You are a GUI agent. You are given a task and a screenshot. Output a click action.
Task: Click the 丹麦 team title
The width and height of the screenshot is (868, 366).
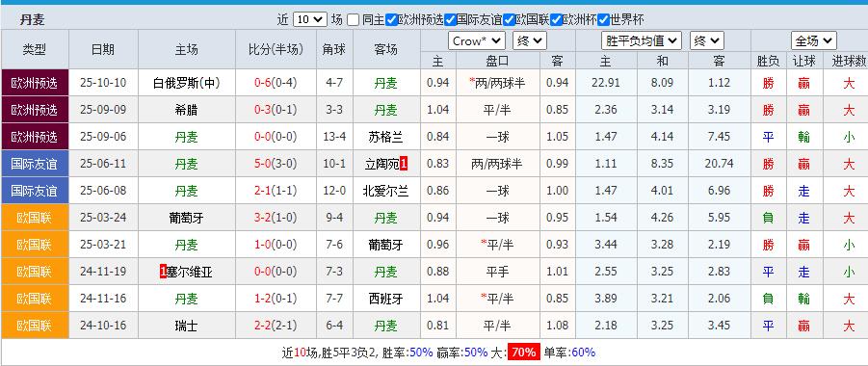pyautogui.click(x=32, y=20)
